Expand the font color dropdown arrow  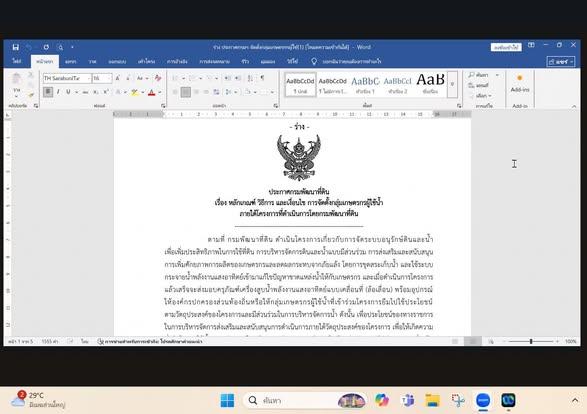(x=160, y=92)
